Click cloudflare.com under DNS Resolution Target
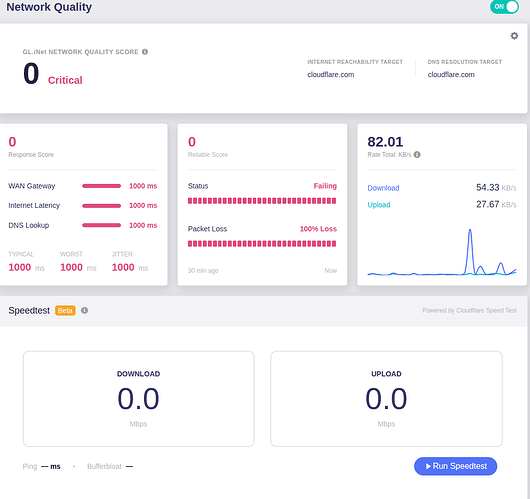The width and height of the screenshot is (530, 499). click(451, 75)
